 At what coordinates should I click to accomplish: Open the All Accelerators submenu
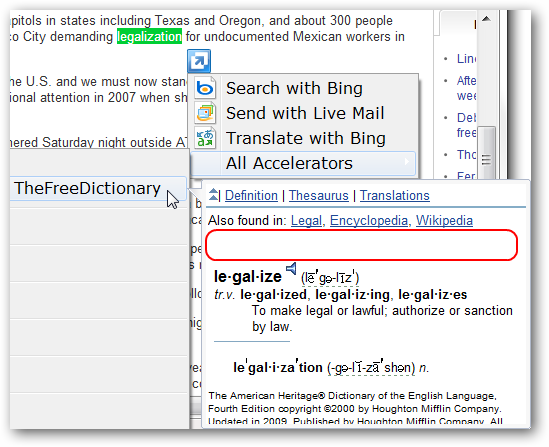click(x=303, y=163)
